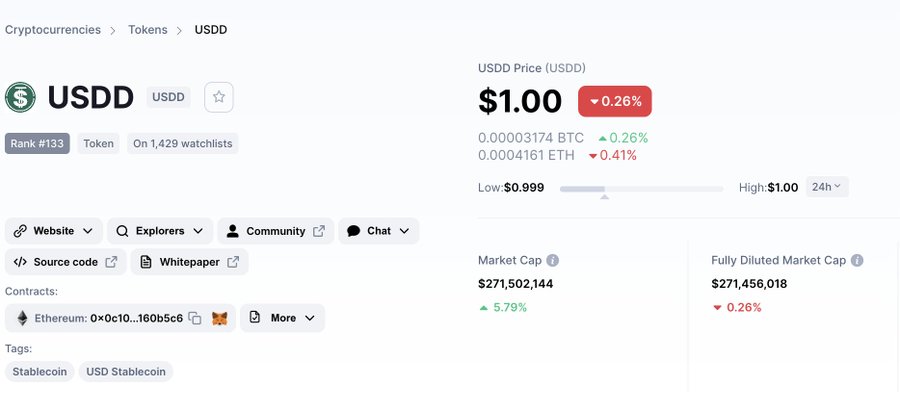900x411 pixels.
Task: Change the 24h price range selector
Action: pyautogui.click(x=827, y=187)
